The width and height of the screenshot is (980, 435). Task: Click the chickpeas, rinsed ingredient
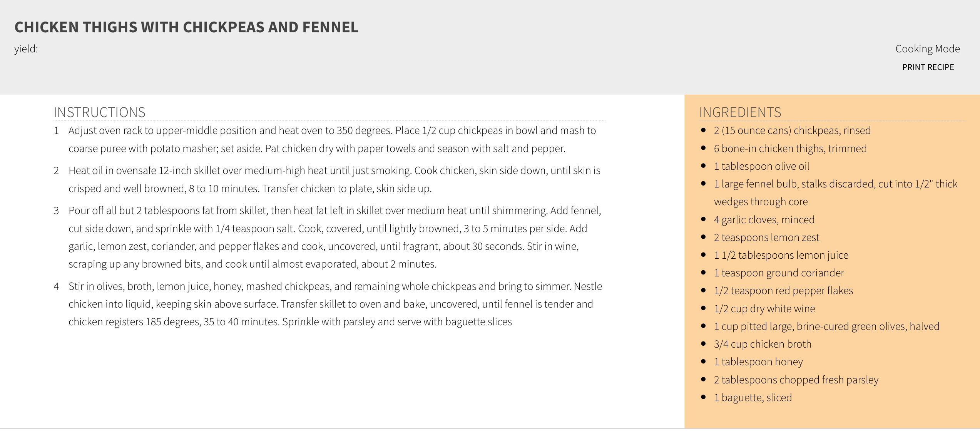[x=792, y=130]
